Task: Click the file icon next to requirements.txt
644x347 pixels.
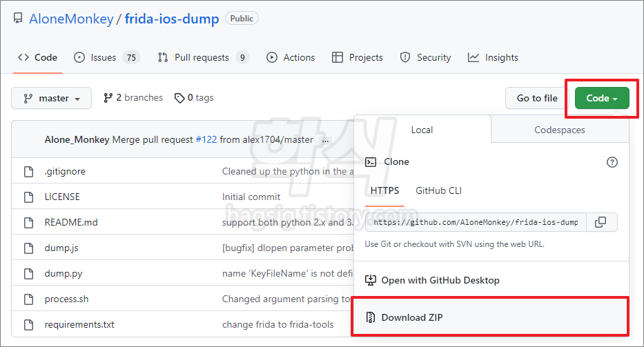Action: (28, 324)
